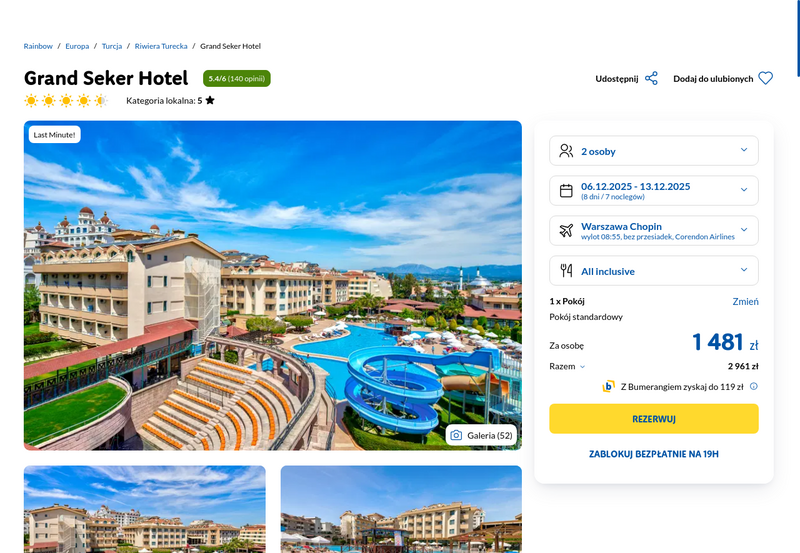Click the share icon next to Udostępnij

651,79
